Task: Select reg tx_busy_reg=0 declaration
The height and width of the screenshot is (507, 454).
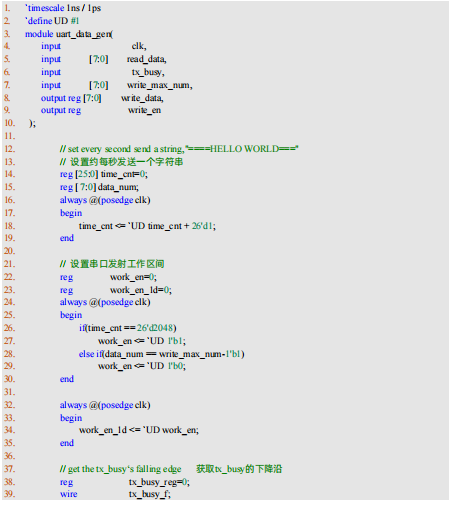Action: pos(125,482)
